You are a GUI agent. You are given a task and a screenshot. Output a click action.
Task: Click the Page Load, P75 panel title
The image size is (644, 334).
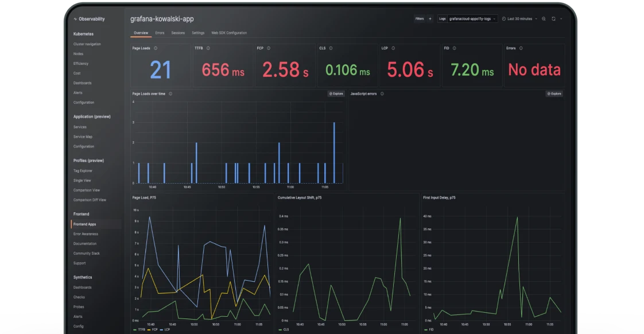coord(144,197)
